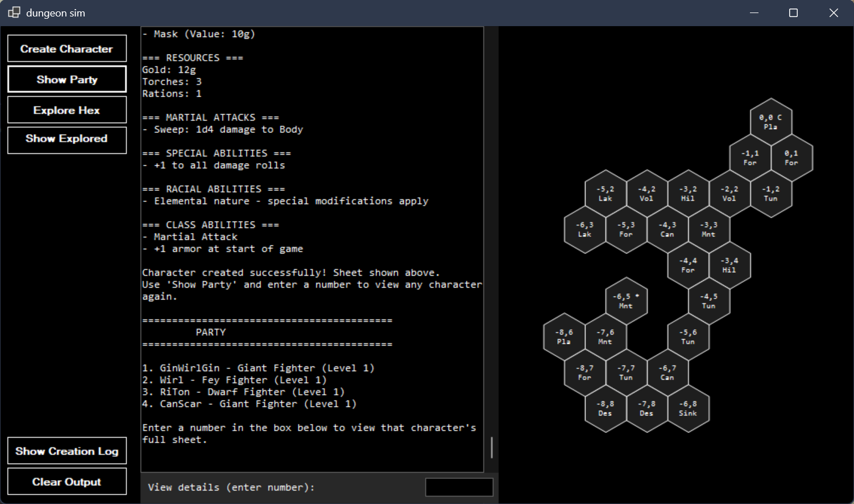Viewport: 854px width, 504px height.
Task: Select the -2,2 Vol hex tile
Action: coord(729,194)
